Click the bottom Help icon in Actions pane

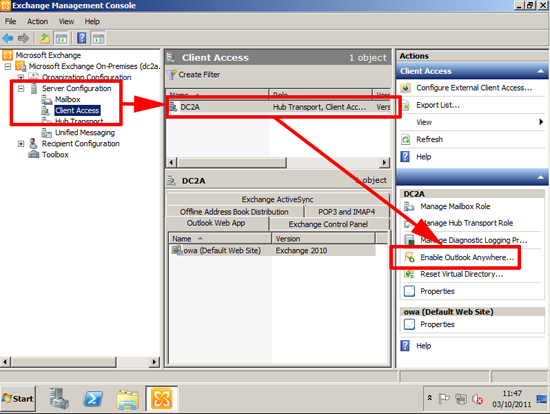click(405, 346)
